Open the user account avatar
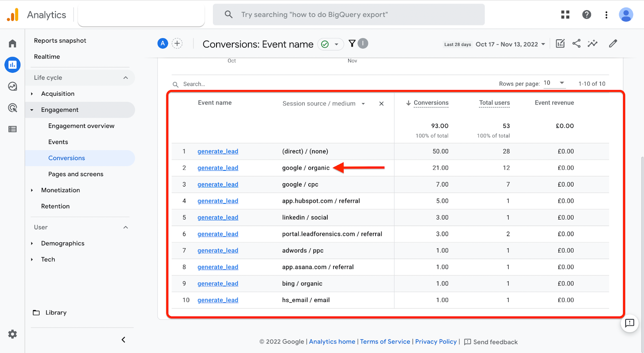Image resolution: width=644 pixels, height=353 pixels. pyautogui.click(x=626, y=15)
